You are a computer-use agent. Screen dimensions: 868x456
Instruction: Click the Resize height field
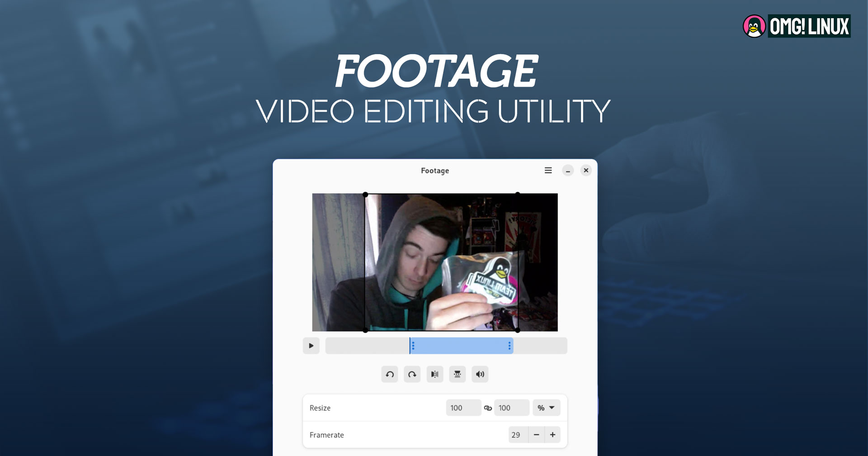[512, 408]
